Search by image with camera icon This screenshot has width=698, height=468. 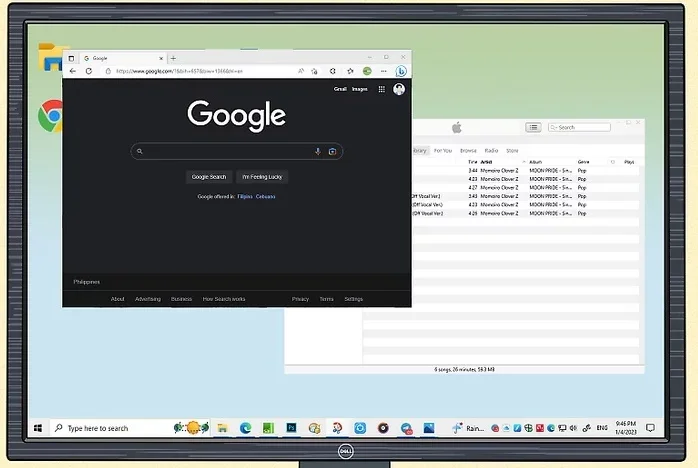pyautogui.click(x=332, y=151)
